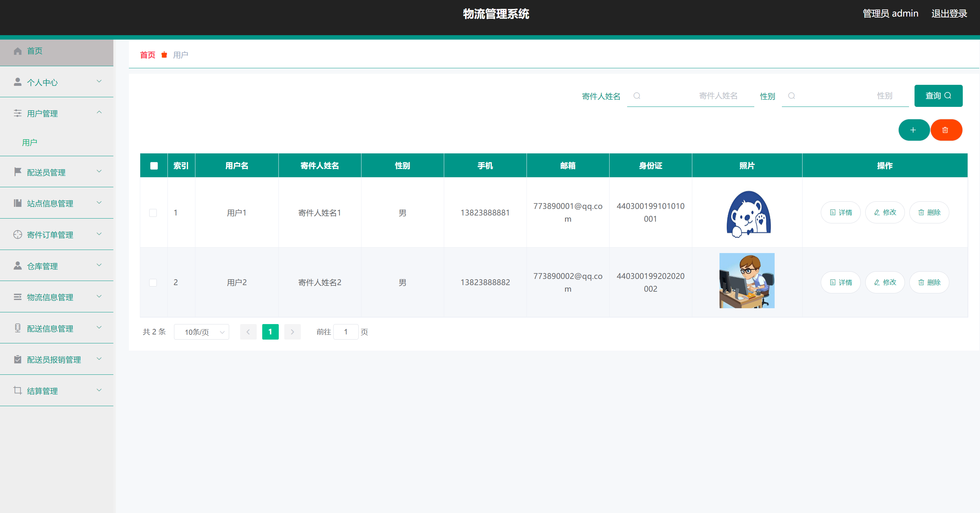Expand the 配送员报销管理 chevron
The image size is (980, 513).
pos(99,359)
